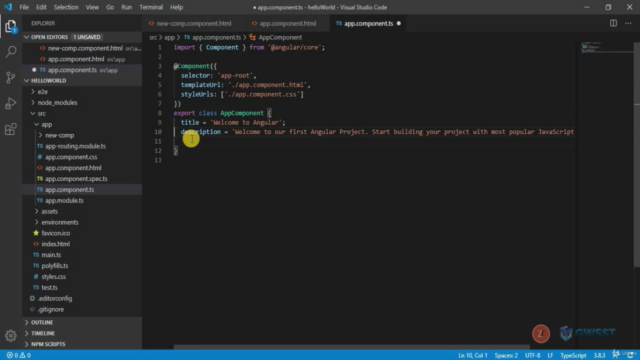Open the Source Control view icon
Viewport: 640px width, 360px height.
click(x=11, y=77)
